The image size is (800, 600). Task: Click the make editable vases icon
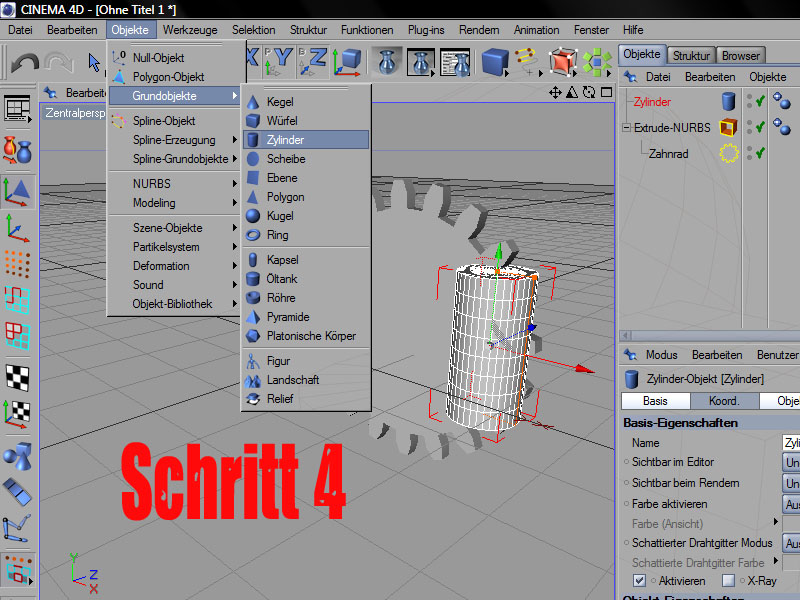pos(18,151)
